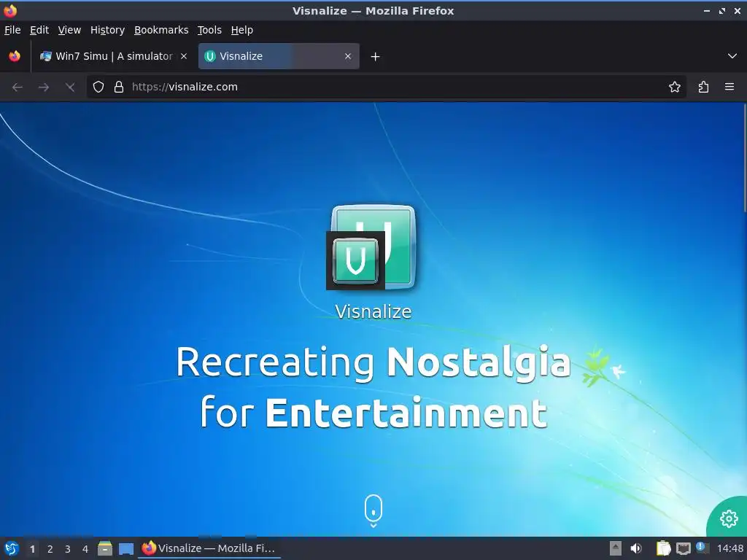
Task: Open the History menu
Action: 108,30
